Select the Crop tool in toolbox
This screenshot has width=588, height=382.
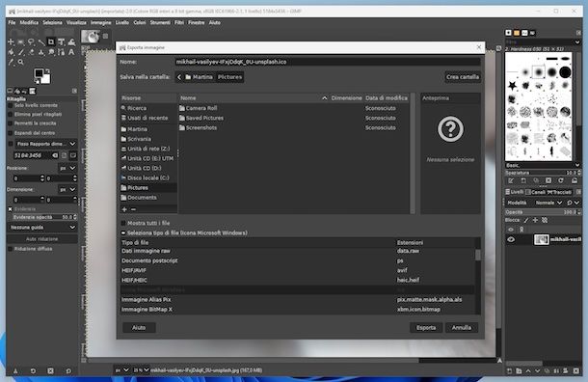pos(51,42)
